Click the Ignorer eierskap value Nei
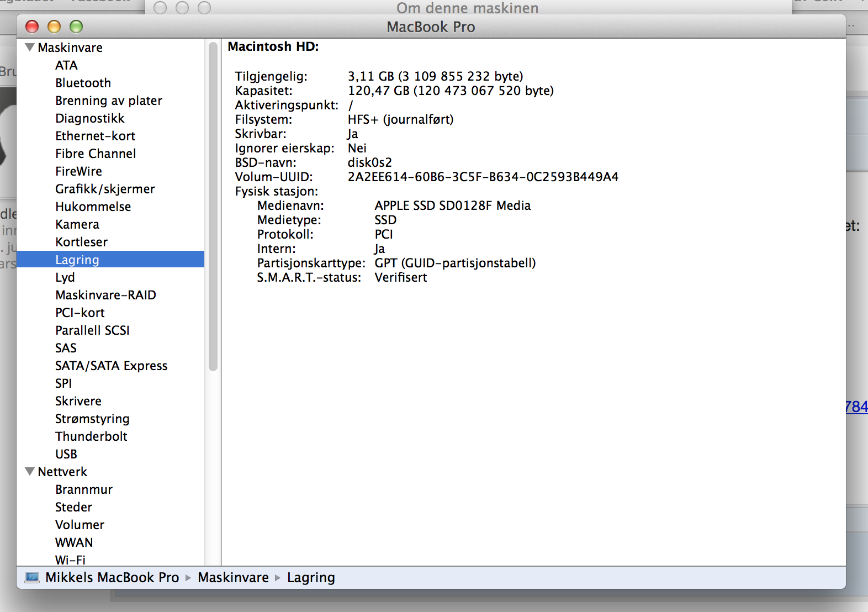The image size is (868, 612). click(x=357, y=148)
